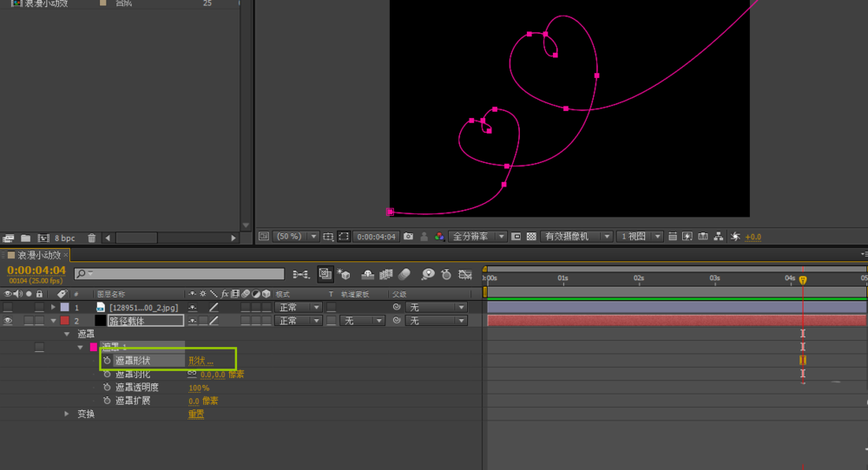The height and width of the screenshot is (470, 868).
Task: Click the 形状... mask shape link
Action: pyautogui.click(x=201, y=361)
